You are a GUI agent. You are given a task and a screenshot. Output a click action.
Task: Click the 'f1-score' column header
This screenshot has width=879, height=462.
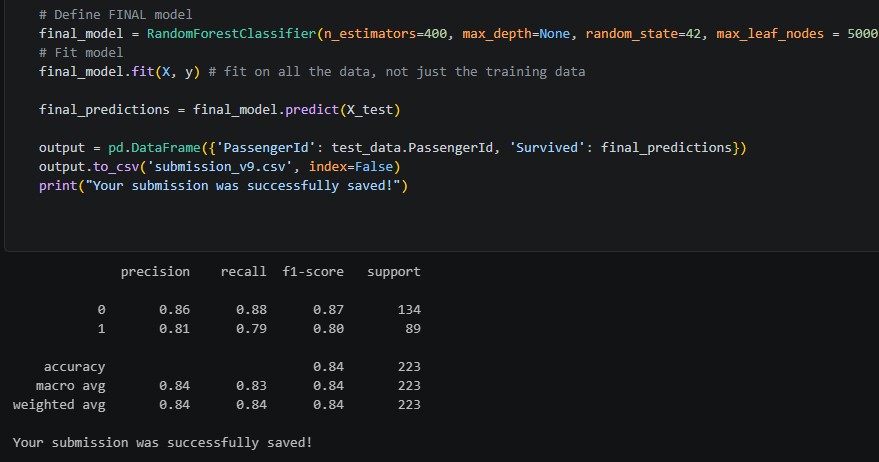coord(313,272)
